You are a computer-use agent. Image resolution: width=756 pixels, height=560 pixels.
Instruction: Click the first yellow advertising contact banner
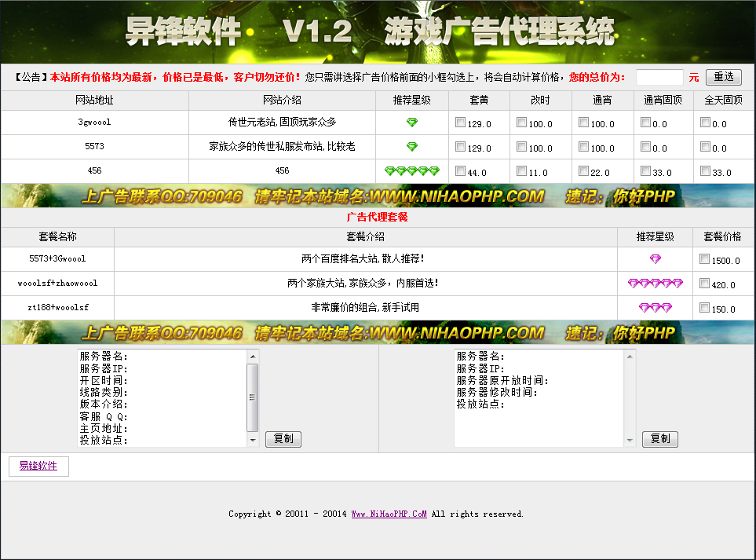pos(378,196)
